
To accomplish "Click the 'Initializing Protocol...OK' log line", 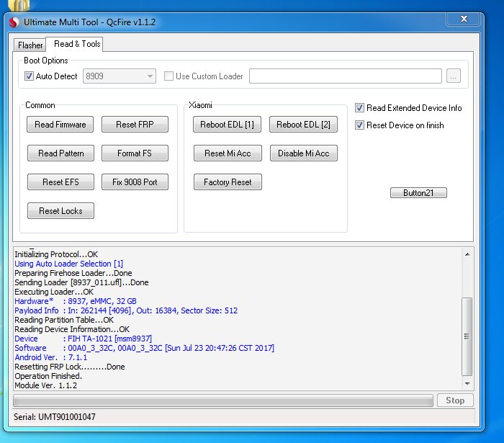I will tap(56, 254).
